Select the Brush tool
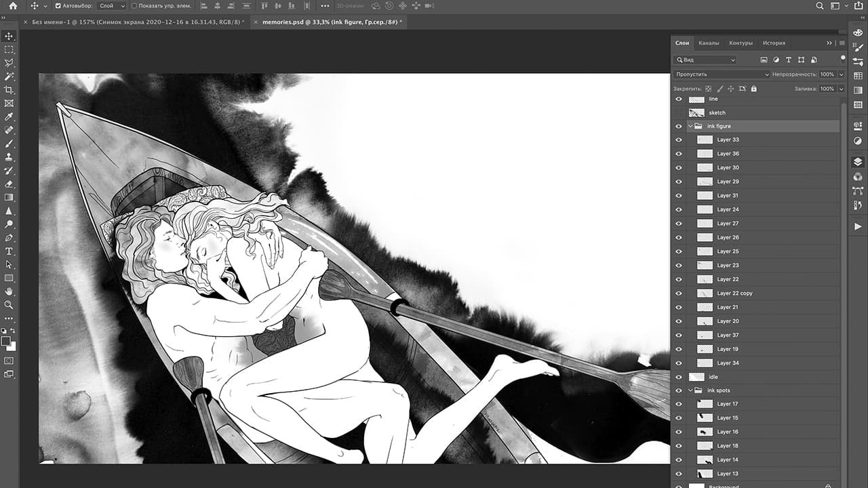The height and width of the screenshot is (488, 868). click(9, 144)
